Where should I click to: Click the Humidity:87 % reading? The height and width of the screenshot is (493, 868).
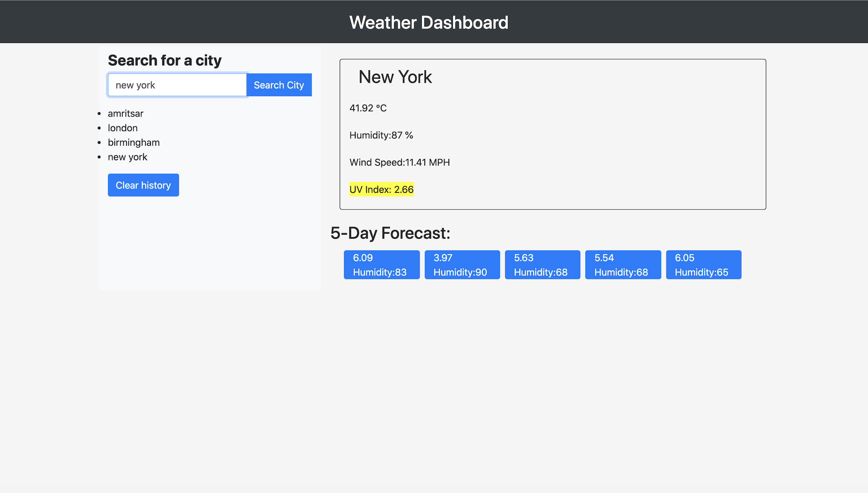(x=381, y=135)
